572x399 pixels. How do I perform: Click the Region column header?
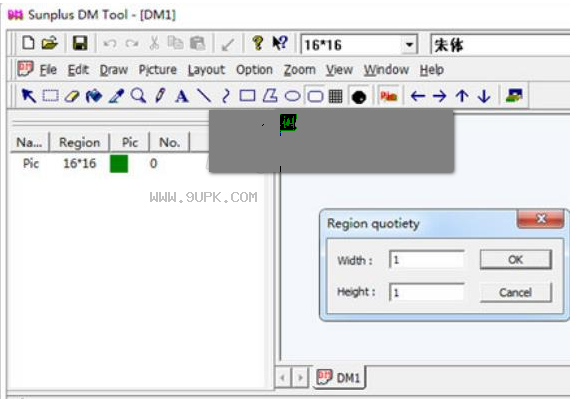click(80, 142)
